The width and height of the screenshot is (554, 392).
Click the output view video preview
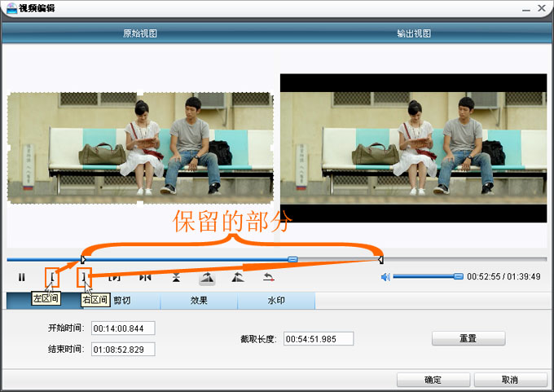413,148
